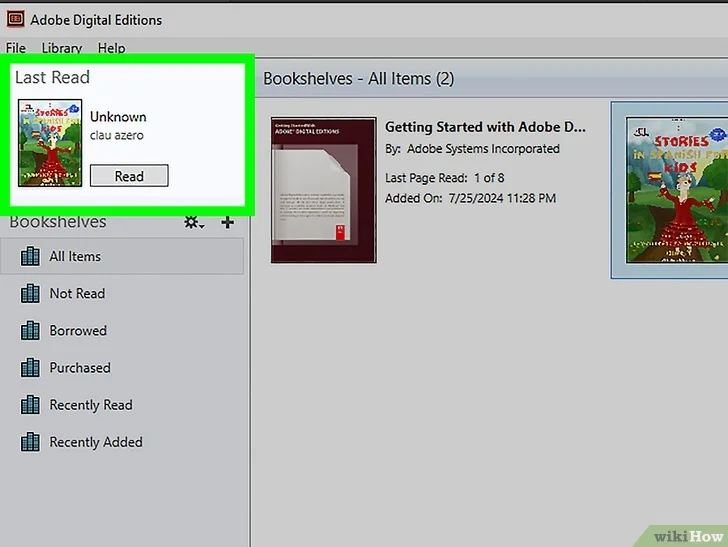This screenshot has width=728, height=547.
Task: Click the Last Page Read: 1 of 8 text
Action: 444,178
